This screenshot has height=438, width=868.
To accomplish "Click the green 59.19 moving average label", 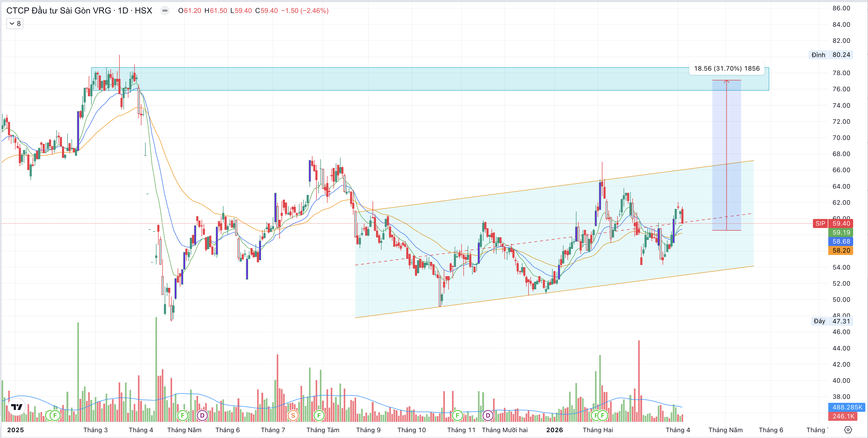I will (x=841, y=233).
